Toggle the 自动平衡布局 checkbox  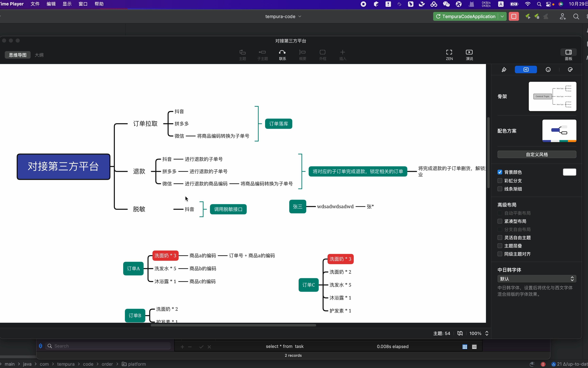[x=500, y=213]
